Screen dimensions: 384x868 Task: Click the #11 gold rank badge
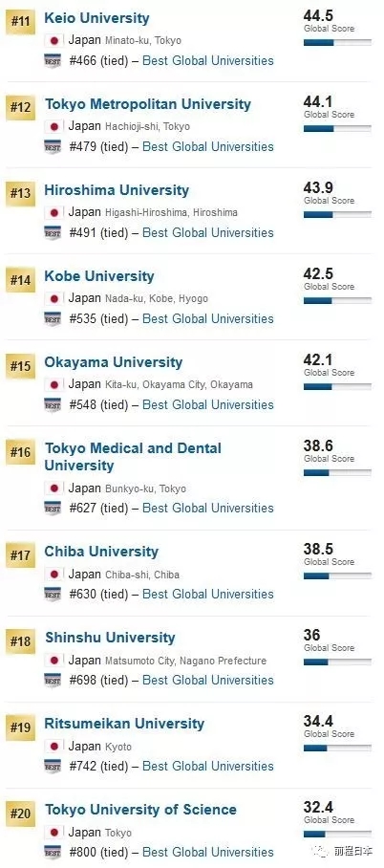pyautogui.click(x=20, y=24)
